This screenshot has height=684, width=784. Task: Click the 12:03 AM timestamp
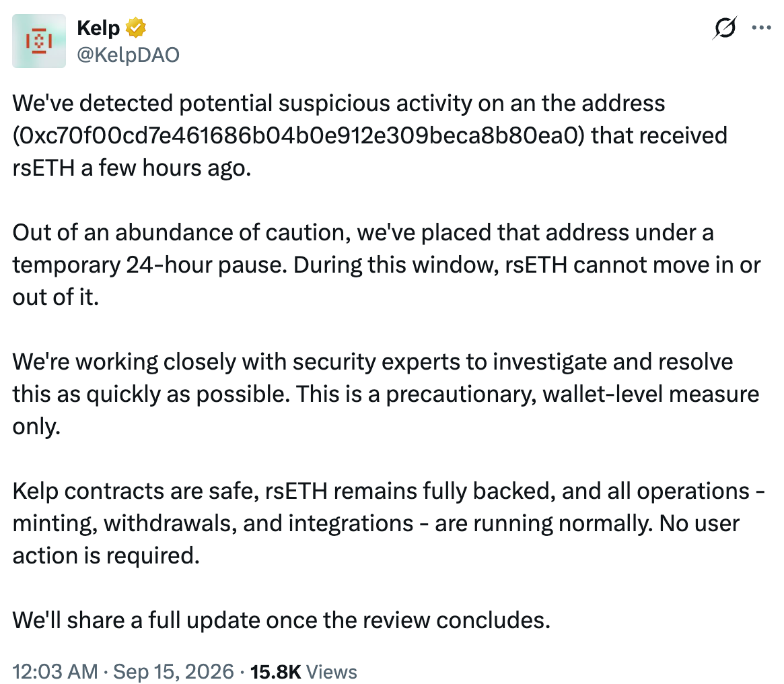pyautogui.click(x=55, y=671)
